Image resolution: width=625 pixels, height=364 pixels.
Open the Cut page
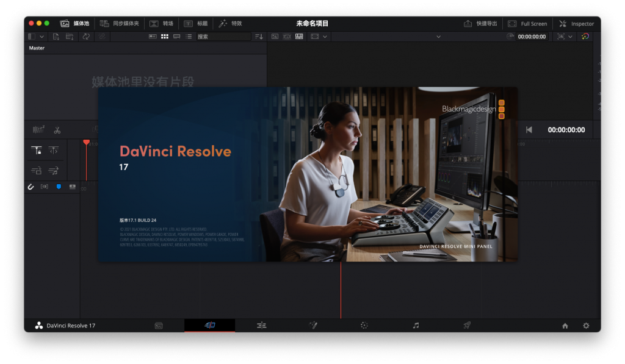[210, 326]
